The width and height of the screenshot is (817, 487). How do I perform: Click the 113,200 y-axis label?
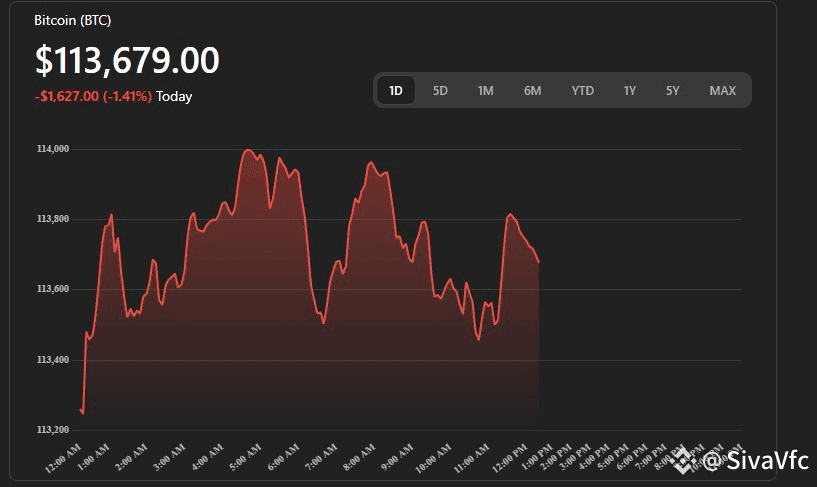(53, 430)
